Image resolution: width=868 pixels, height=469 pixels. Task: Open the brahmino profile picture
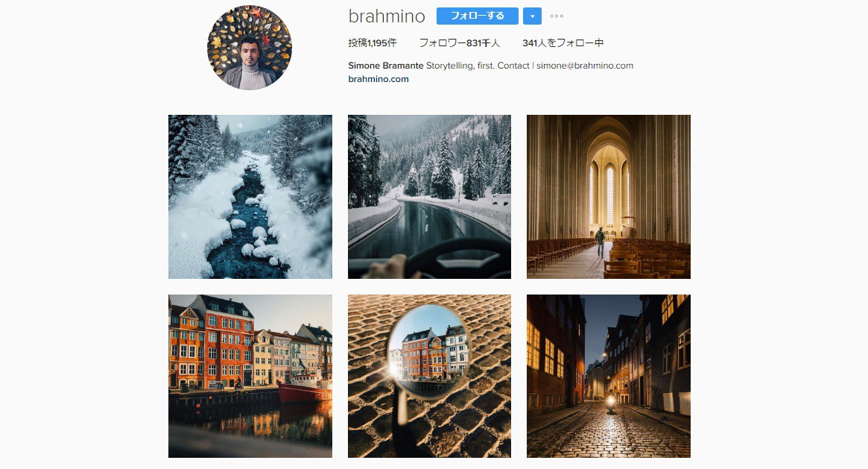click(250, 48)
